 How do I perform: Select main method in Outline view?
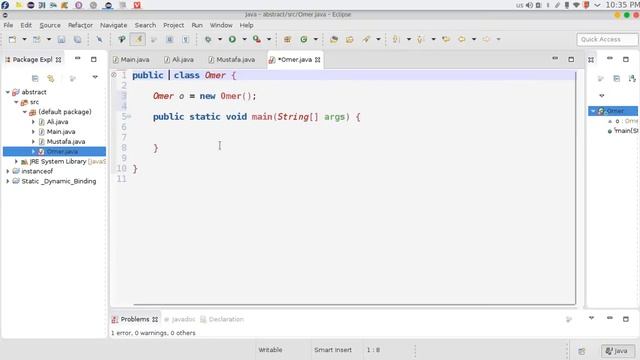tap(623, 131)
